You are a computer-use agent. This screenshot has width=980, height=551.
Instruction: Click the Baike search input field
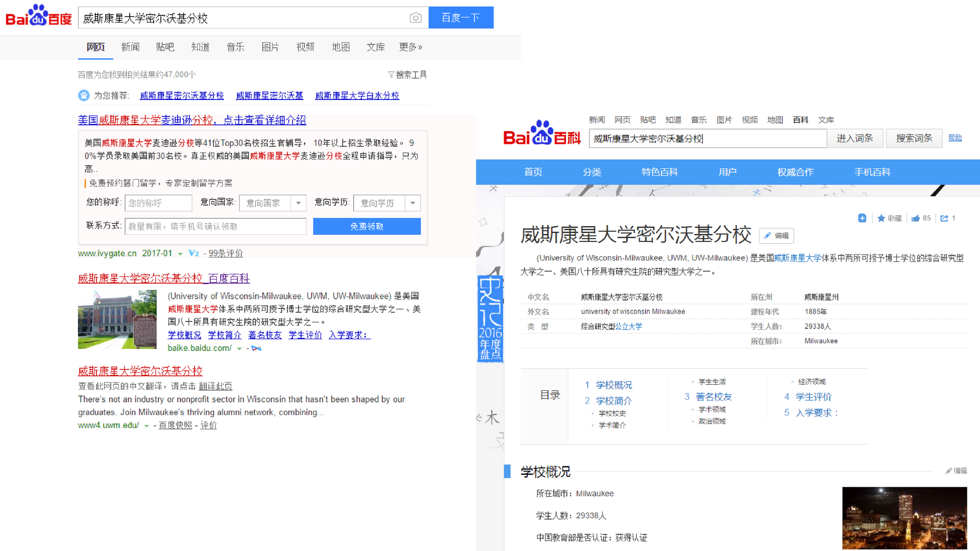click(x=708, y=139)
